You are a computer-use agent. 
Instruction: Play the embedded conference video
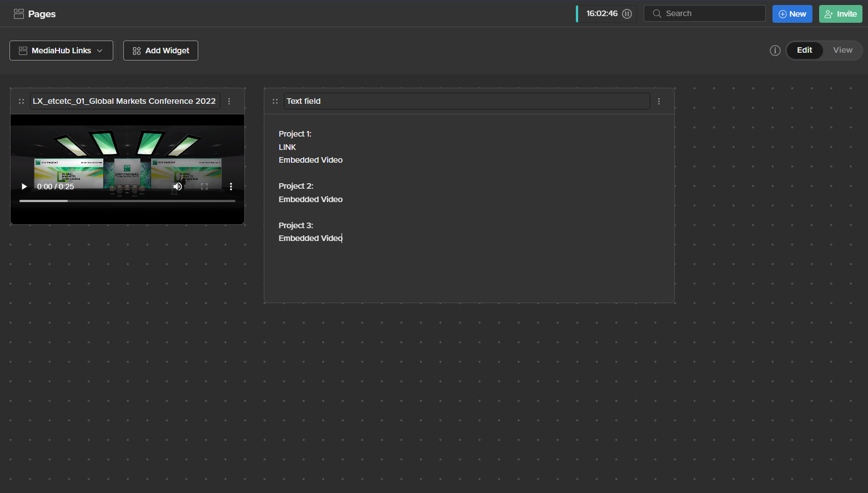pyautogui.click(x=24, y=187)
